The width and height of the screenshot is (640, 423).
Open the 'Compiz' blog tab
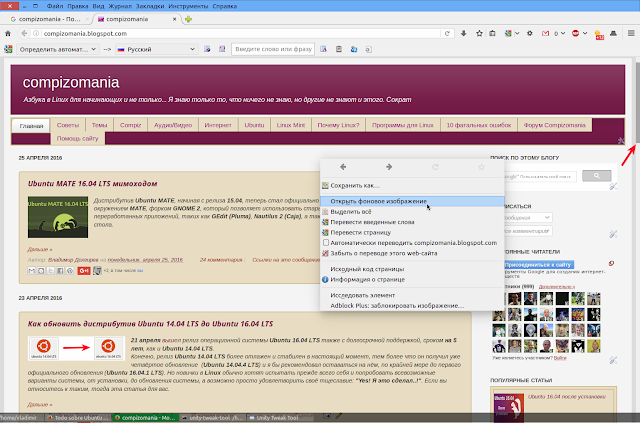click(131, 125)
